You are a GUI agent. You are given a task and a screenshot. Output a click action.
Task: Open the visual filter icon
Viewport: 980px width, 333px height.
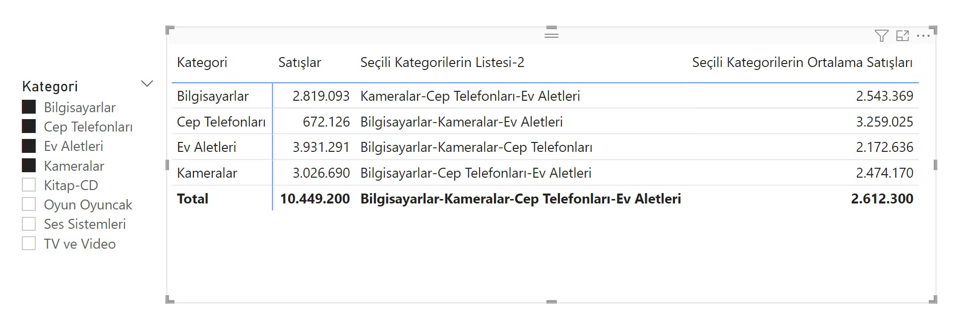[x=881, y=36]
